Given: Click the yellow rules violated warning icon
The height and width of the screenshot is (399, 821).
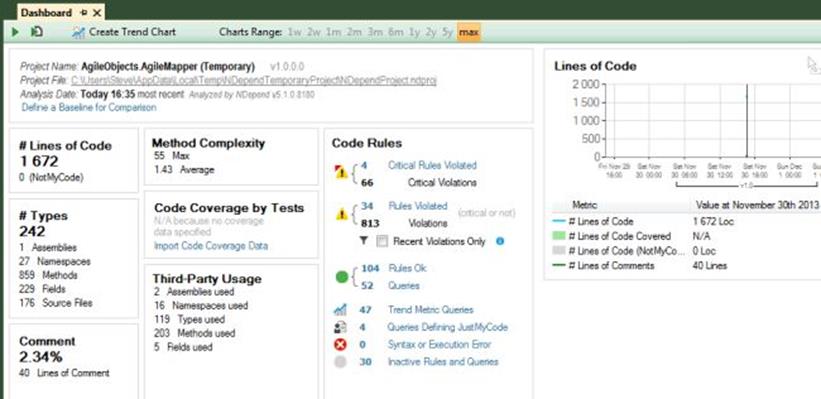Looking at the screenshot, I should click(x=342, y=214).
